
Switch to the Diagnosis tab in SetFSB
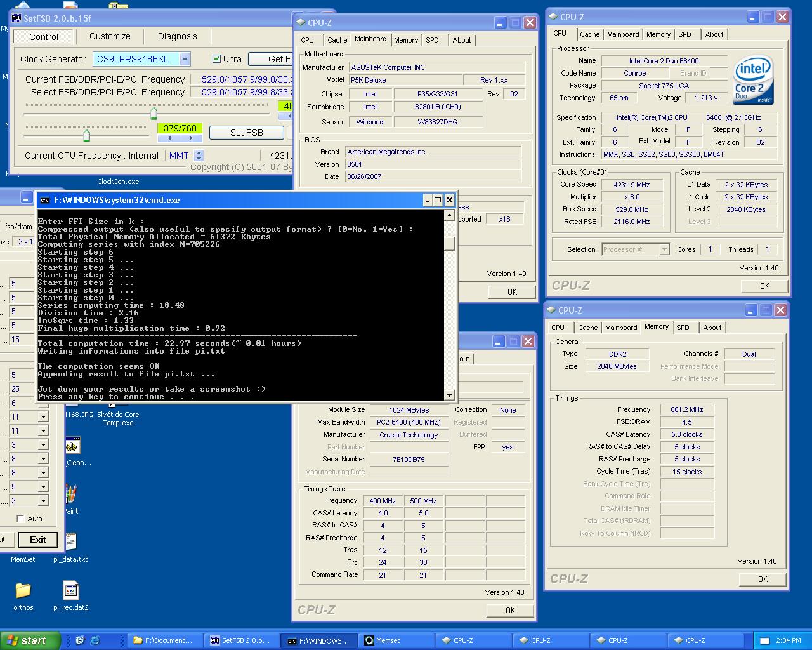[x=178, y=36]
